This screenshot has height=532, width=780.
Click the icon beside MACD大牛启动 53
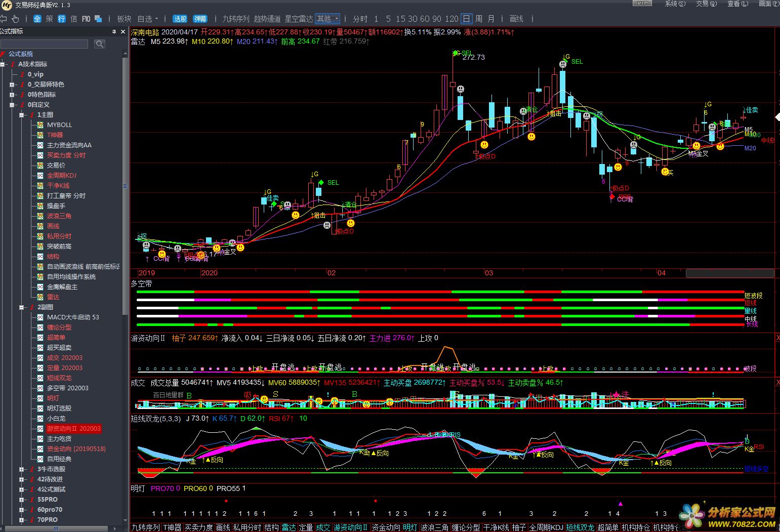click(x=40, y=317)
